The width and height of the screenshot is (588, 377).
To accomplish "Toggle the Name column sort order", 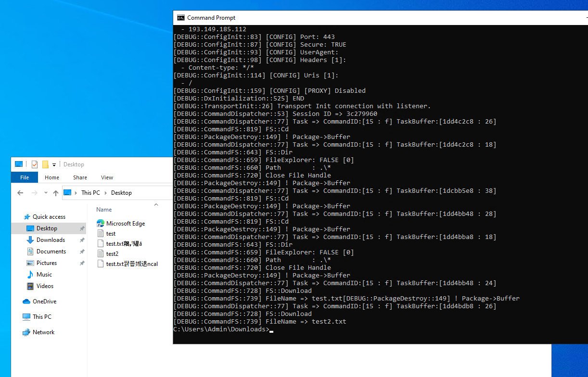I will pos(103,209).
